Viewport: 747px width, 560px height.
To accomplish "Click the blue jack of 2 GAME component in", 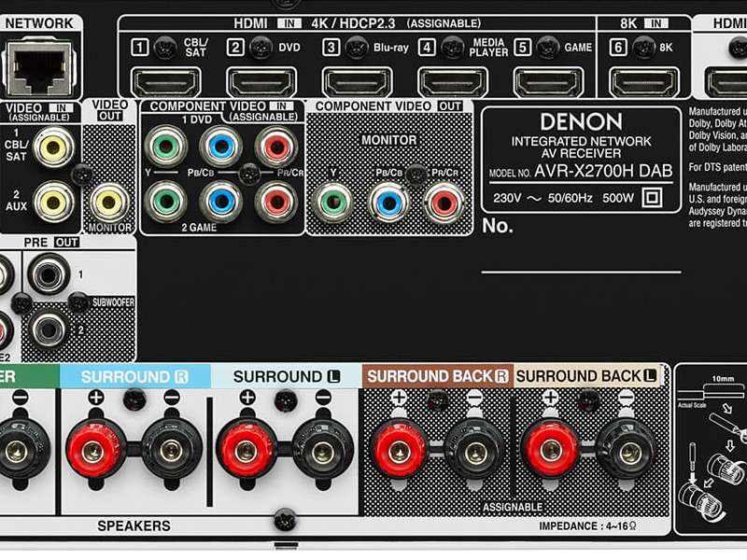I will point(221,202).
